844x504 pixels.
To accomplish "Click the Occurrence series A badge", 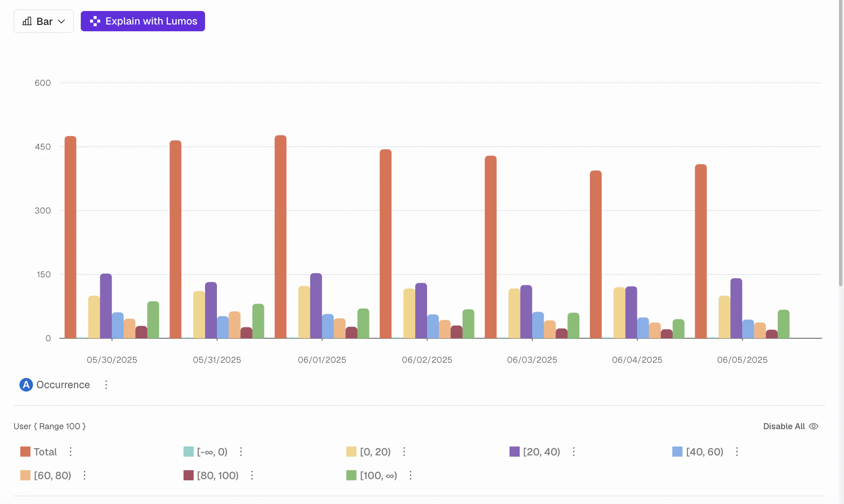I will [26, 385].
